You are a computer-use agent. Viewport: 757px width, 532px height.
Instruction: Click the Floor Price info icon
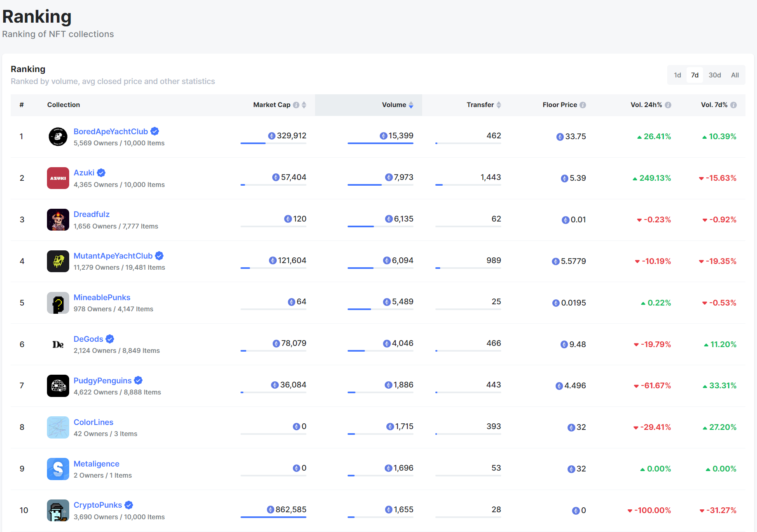click(583, 105)
